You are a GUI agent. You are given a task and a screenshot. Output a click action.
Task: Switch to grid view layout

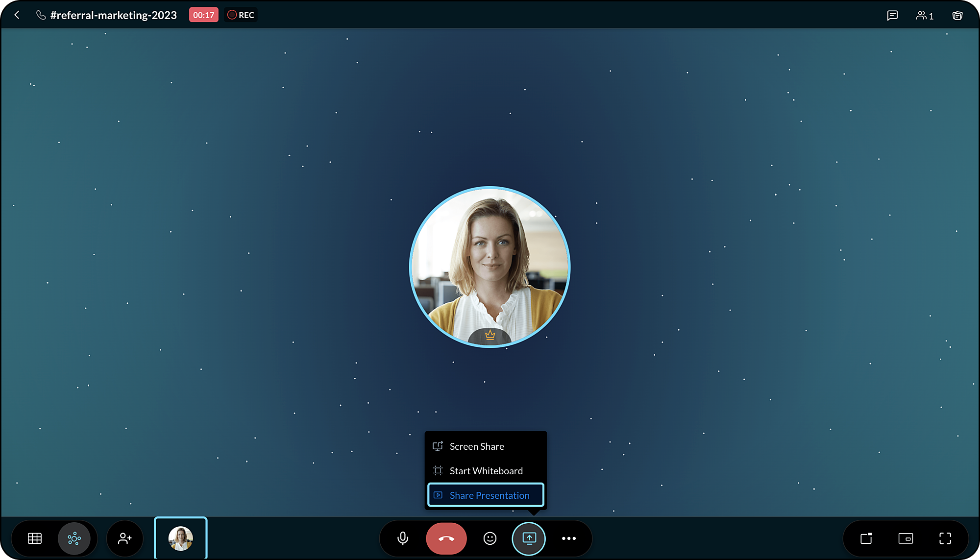pos(35,538)
